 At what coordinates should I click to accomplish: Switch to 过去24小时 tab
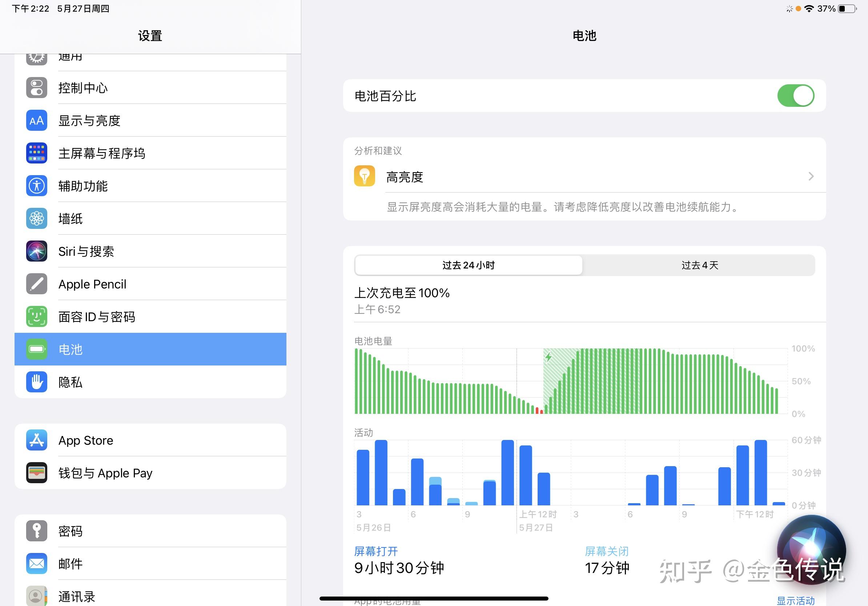[469, 265]
